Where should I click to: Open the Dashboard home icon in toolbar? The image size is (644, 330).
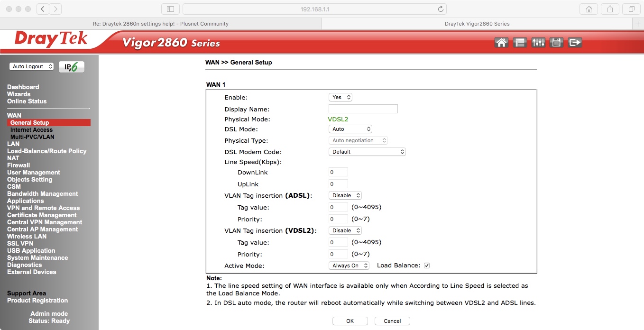501,42
